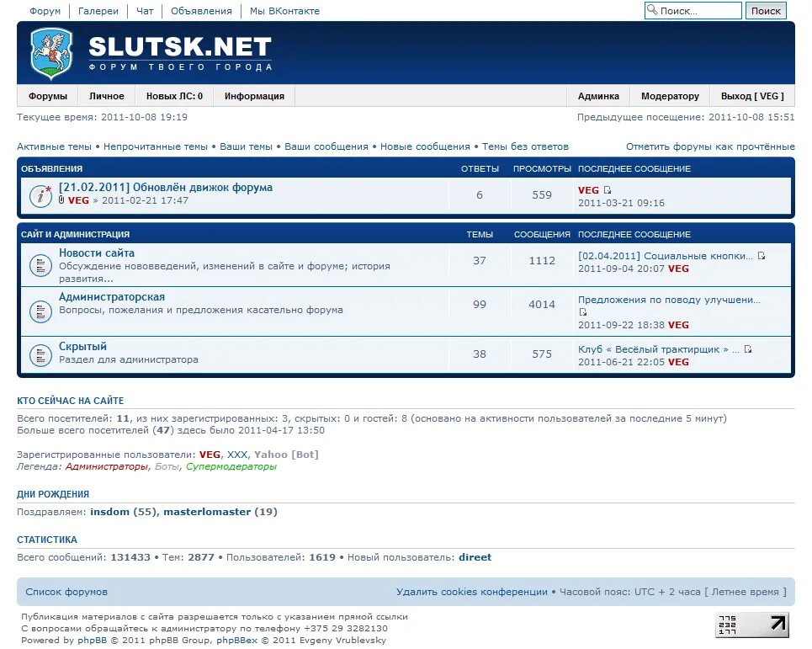Open the САЙТ И АДМИНИСТРАЦИЯ category header
The width and height of the screenshot is (812, 649).
pos(75,234)
